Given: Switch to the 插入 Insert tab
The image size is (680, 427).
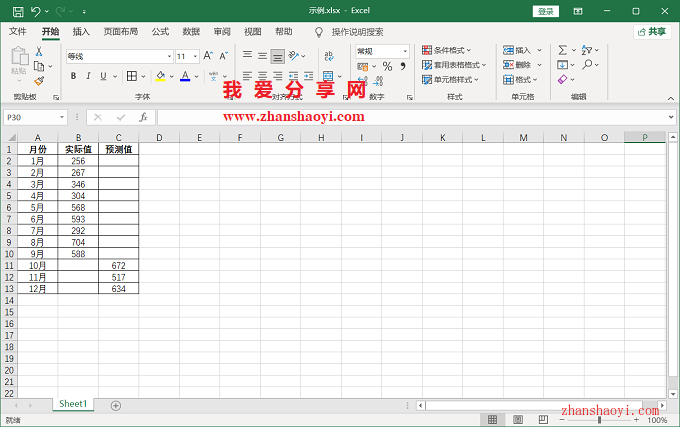Looking at the screenshot, I should [81, 32].
